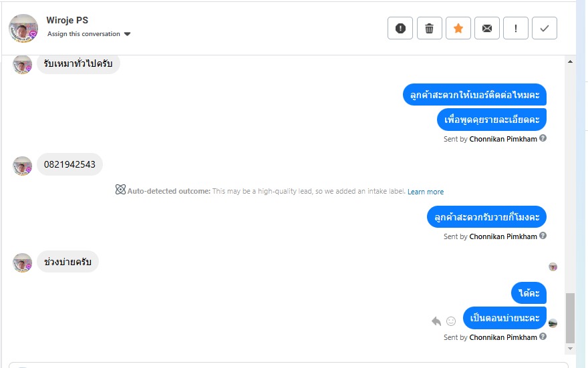Click the Auto-detected outcome atom icon
588x368 pixels.
click(120, 190)
